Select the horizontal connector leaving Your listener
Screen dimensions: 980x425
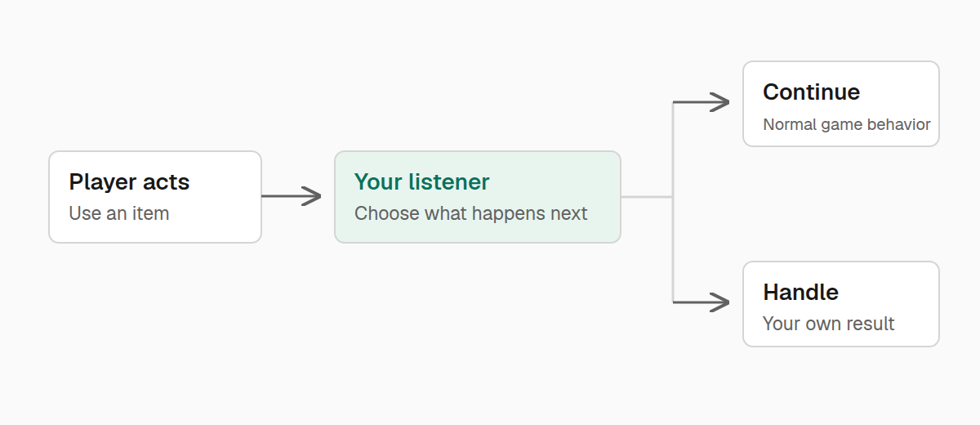pos(647,197)
